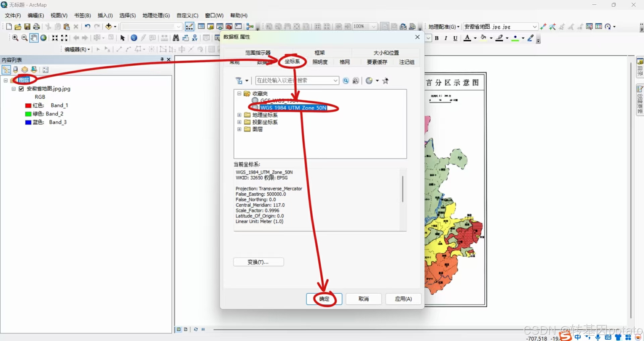This screenshot has width=644, height=341.
Task: Open the Catalog window icon
Action: pyautogui.click(x=211, y=27)
